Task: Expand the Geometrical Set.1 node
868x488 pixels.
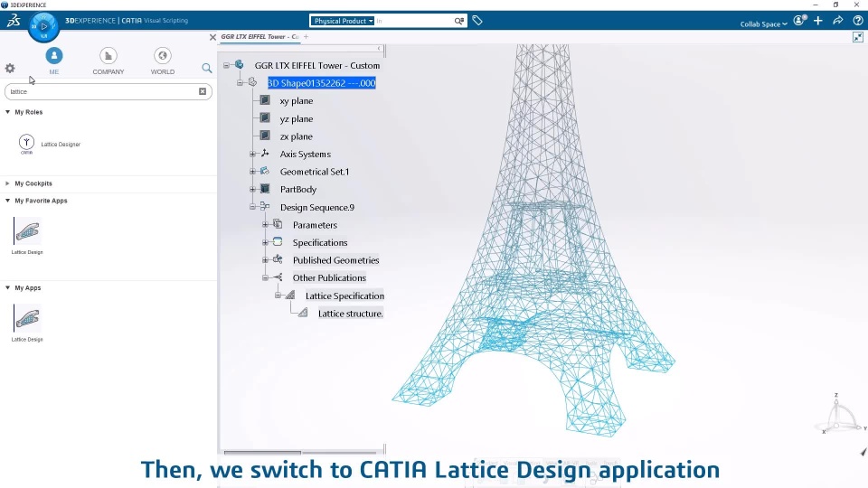Action: click(x=252, y=172)
